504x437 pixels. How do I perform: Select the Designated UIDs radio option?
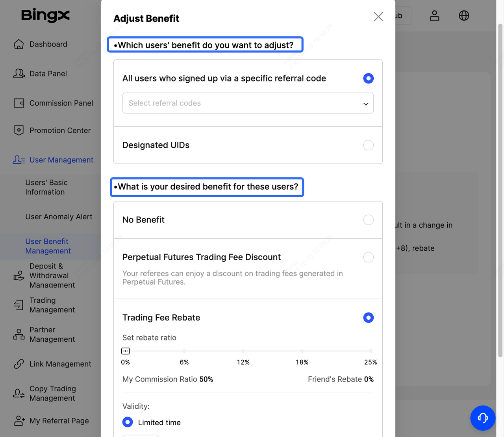click(x=368, y=145)
